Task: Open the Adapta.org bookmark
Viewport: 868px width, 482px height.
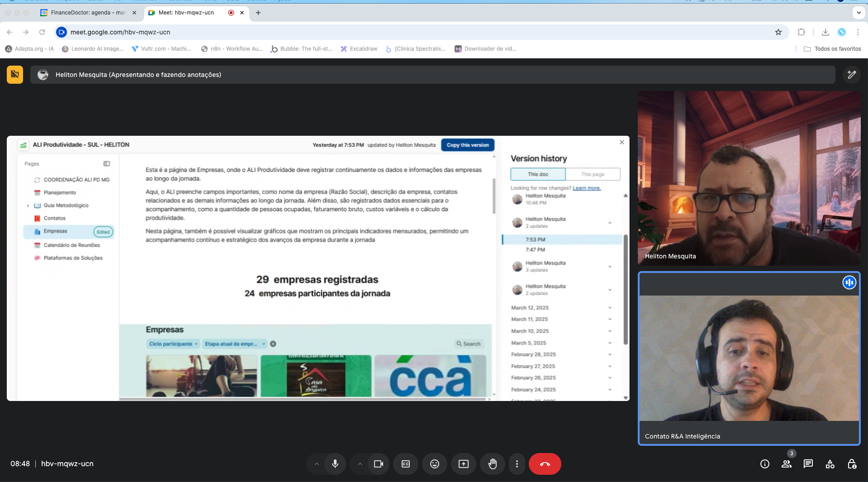Action: 29,49
